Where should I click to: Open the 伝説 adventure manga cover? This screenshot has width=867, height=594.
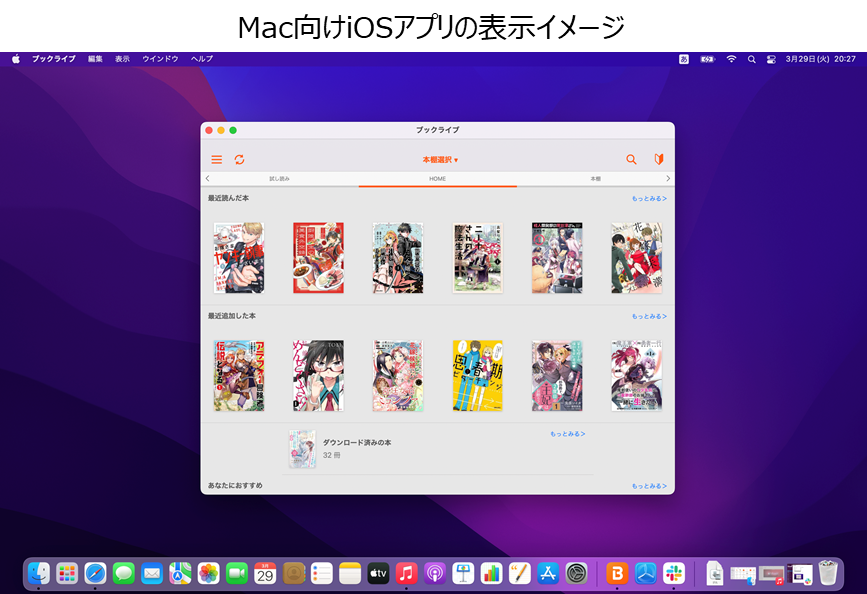(x=239, y=376)
